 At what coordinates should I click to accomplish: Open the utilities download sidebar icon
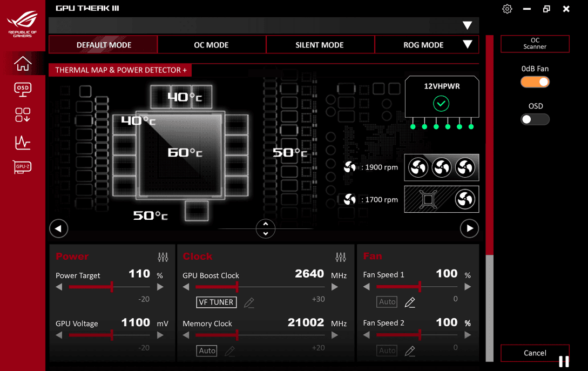click(x=23, y=115)
